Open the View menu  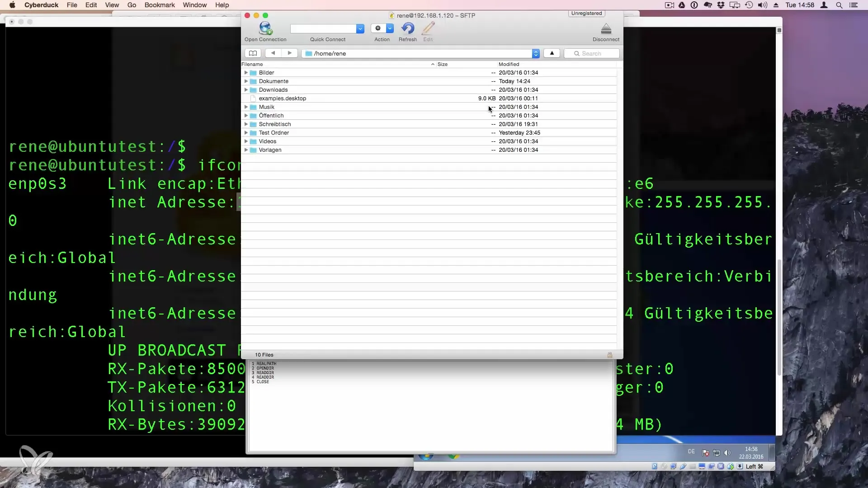112,5
